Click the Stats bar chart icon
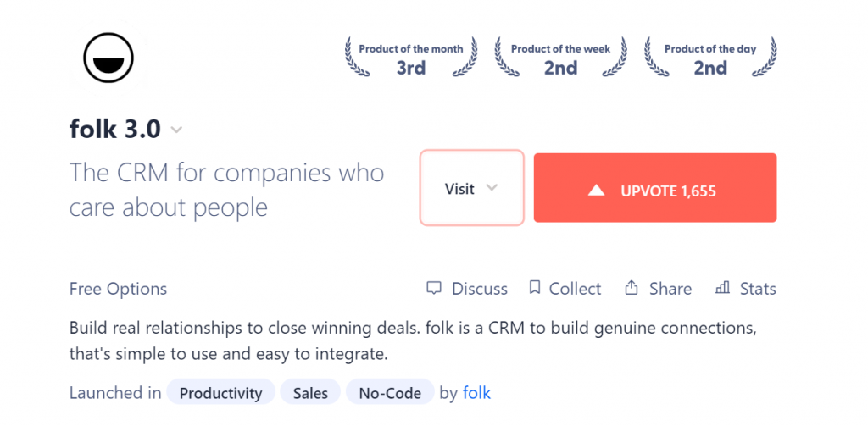This screenshot has width=868, height=426. (x=722, y=288)
